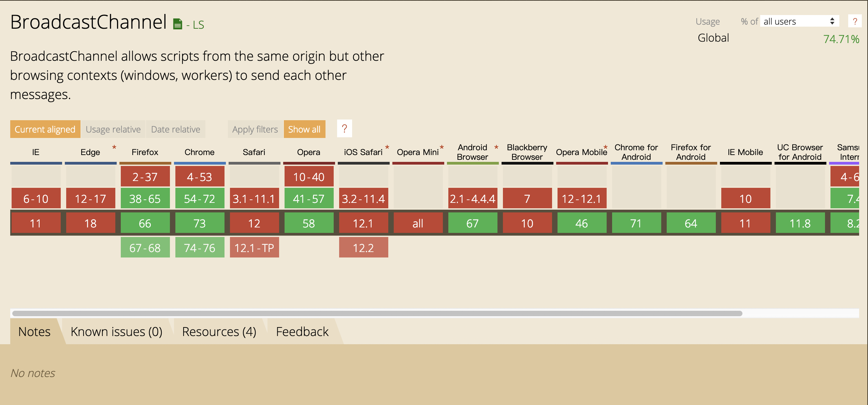Click the filter help question mark button
This screenshot has width=868, height=405.
(344, 129)
